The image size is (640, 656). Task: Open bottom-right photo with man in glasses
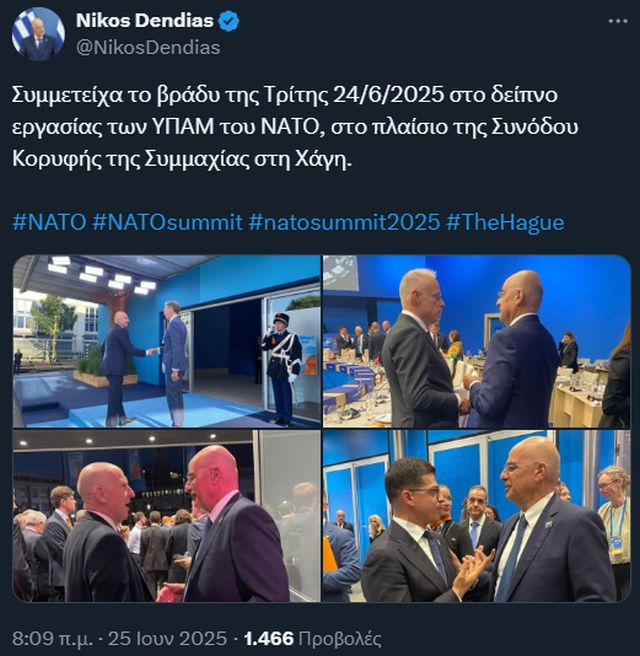pos(477,516)
